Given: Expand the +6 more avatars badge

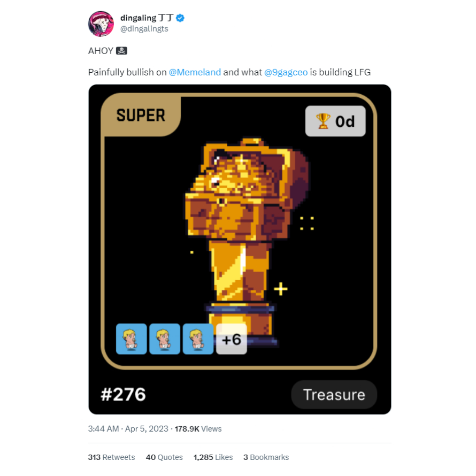Looking at the screenshot, I should point(232,339).
